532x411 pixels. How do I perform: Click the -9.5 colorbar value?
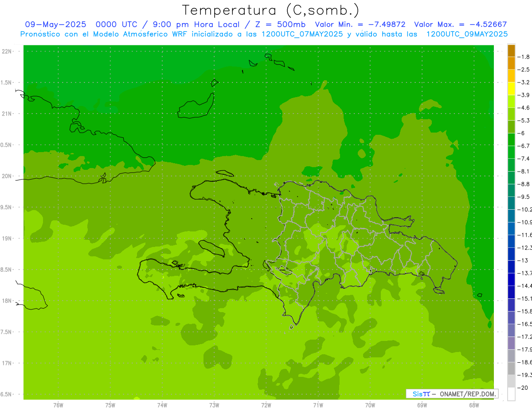[x=524, y=197]
